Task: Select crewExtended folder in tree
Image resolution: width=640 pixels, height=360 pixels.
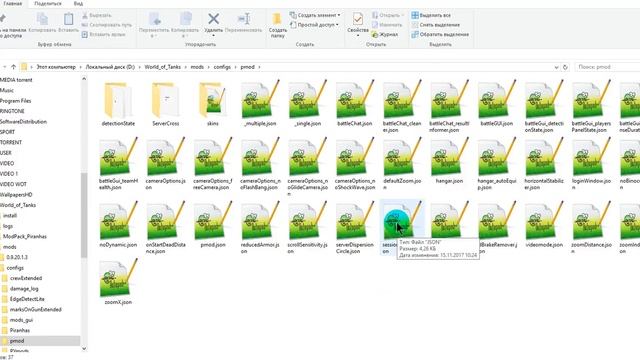Action: [26, 278]
